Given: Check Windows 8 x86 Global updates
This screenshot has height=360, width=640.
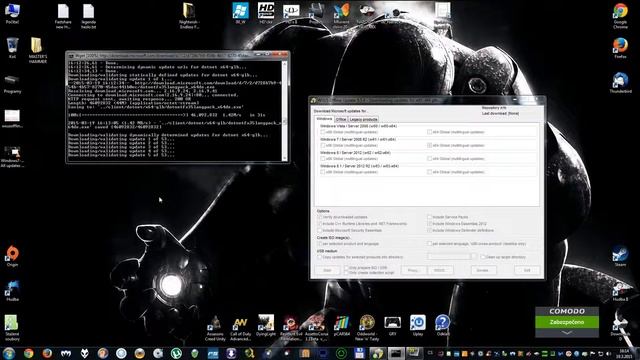Looking at the screenshot, I should click(x=322, y=159).
